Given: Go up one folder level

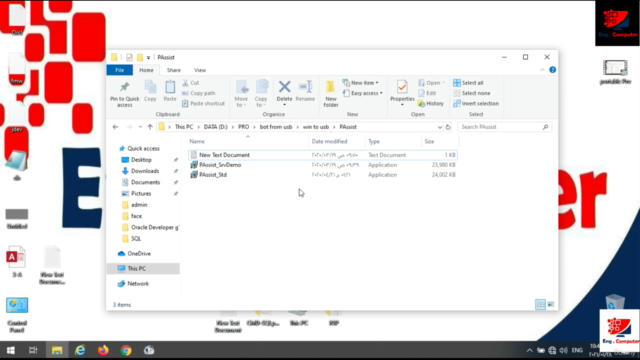Looking at the screenshot, I should [x=150, y=127].
